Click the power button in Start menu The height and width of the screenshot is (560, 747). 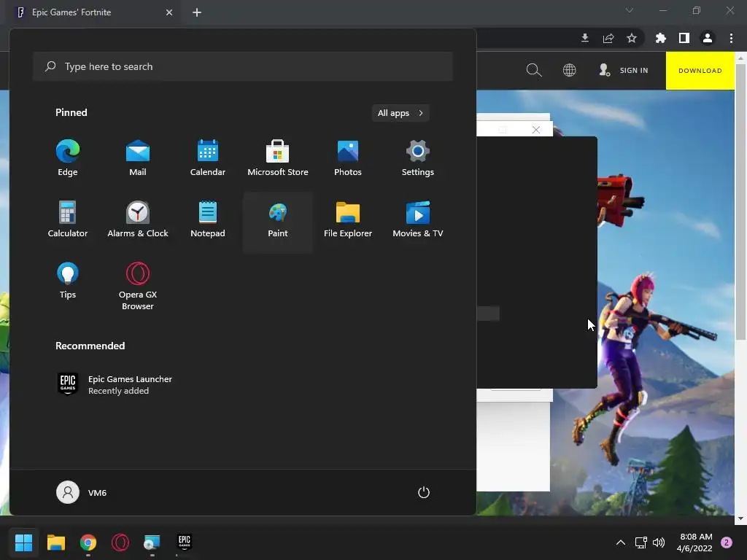click(424, 492)
